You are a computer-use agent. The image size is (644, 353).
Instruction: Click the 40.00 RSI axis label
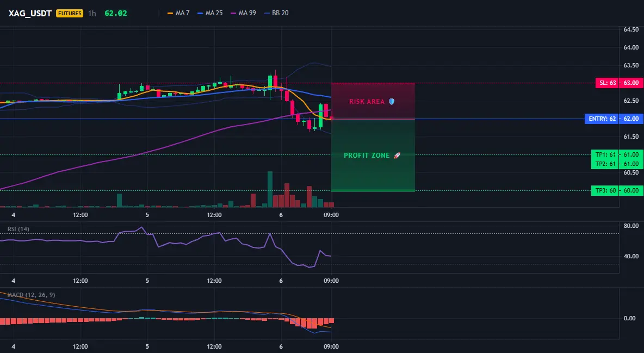pos(631,256)
